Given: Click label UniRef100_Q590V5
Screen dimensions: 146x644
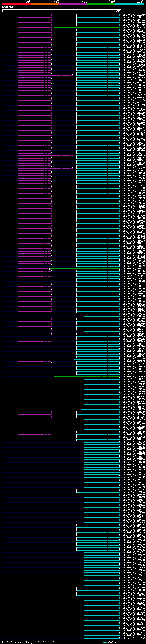Looking at the screenshot, I should (x=134, y=525).
